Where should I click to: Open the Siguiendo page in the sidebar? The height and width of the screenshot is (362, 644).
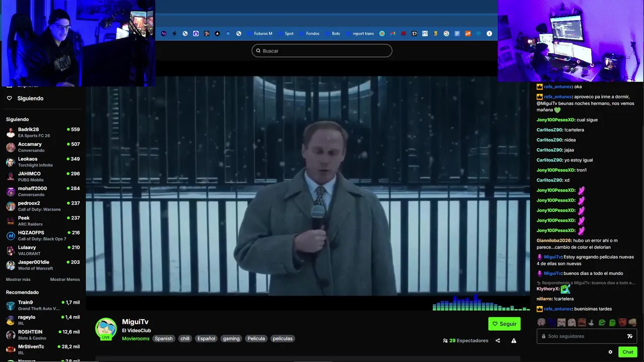30,99
